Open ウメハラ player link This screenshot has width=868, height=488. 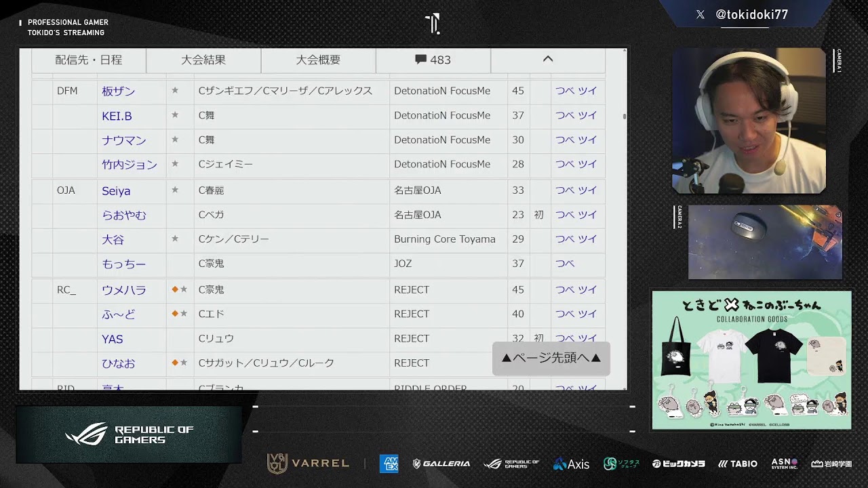124,290
